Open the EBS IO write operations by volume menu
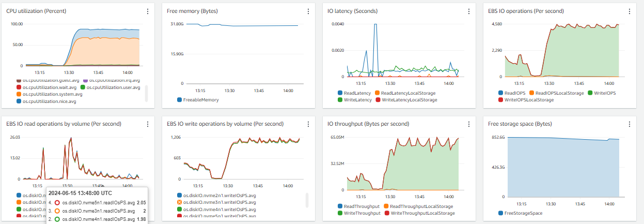The height and width of the screenshot is (224, 644). pyautogui.click(x=308, y=124)
